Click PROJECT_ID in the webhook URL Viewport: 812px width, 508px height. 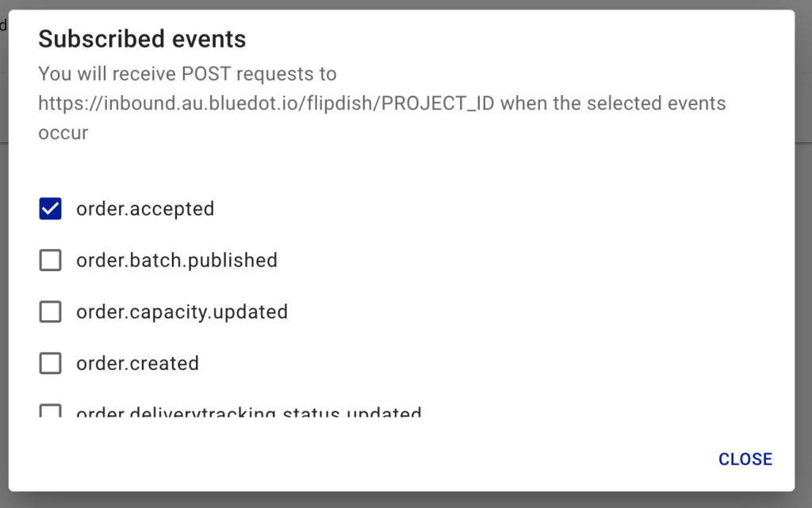pos(438,103)
